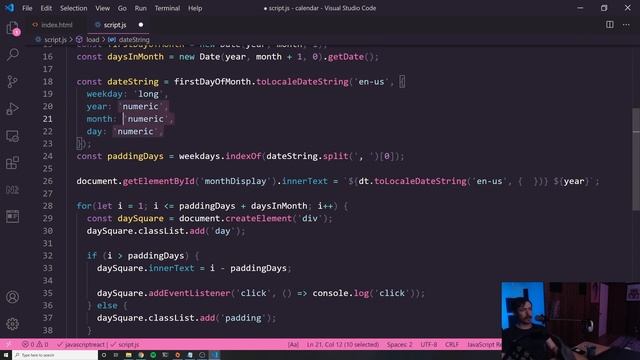The image size is (640, 360).
Task: Open the File menu
Action: tap(27, 8)
